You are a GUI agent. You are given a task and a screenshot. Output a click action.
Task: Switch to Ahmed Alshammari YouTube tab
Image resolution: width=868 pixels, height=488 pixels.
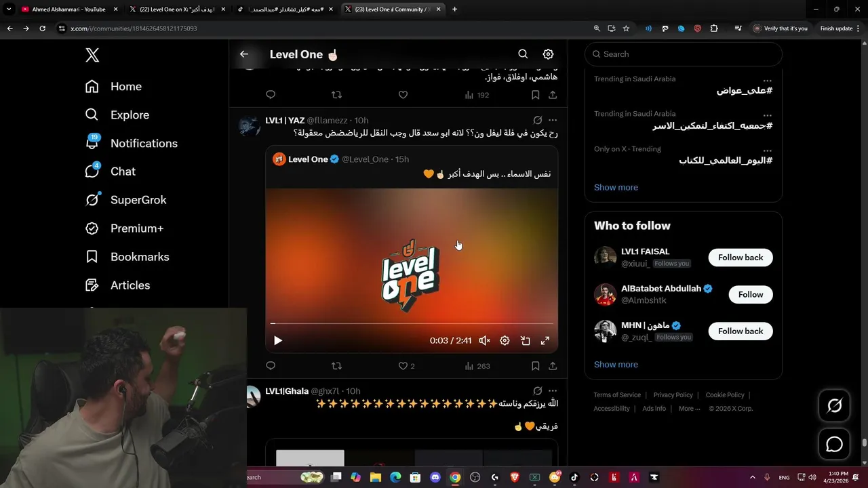point(70,9)
